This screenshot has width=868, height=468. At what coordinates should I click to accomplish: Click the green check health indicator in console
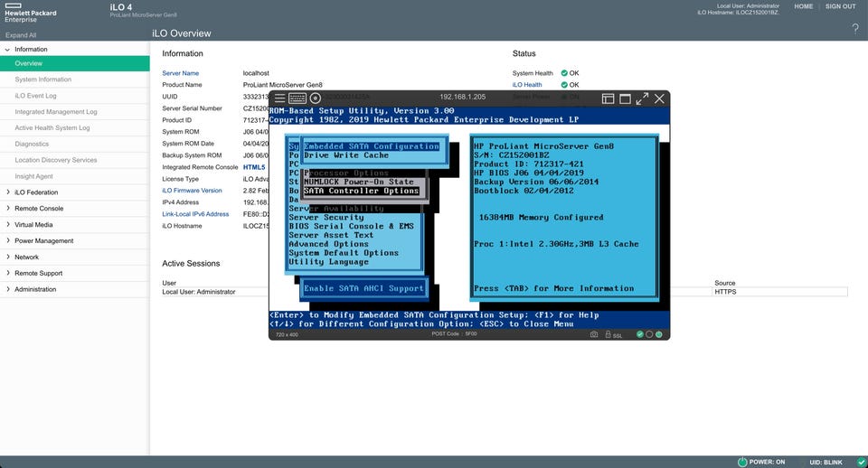640,334
